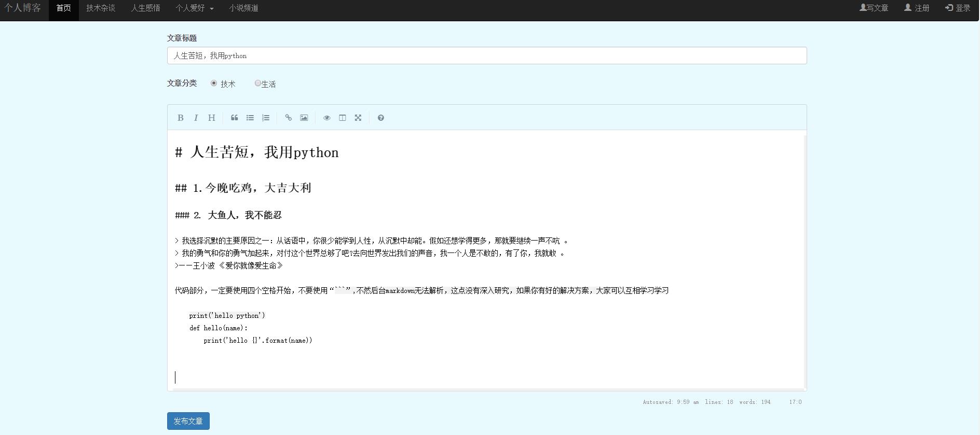This screenshot has width=980, height=435.
Task: Click the quote line '一一王小波《爱你就像爱生命》'
Action: point(229,265)
